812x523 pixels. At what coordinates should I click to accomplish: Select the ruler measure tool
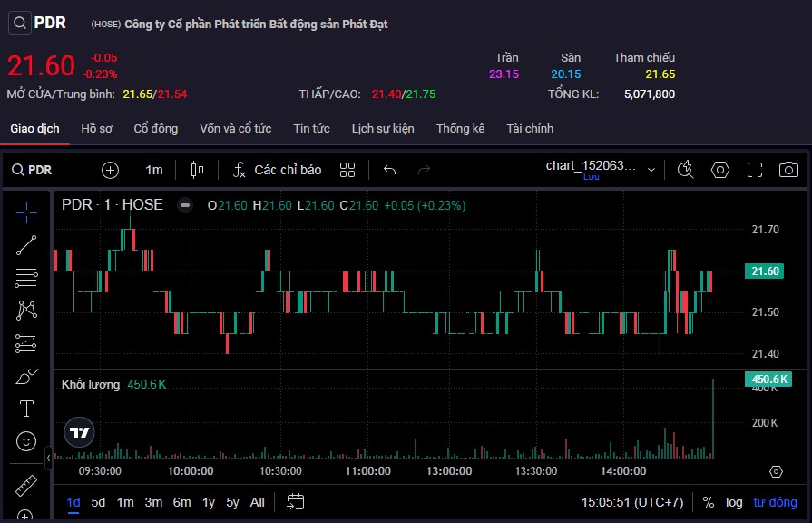click(26, 486)
